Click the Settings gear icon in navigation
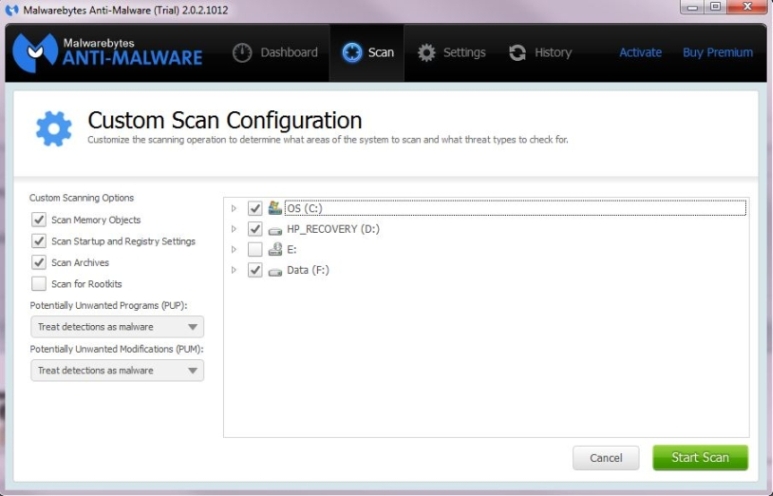 coord(426,53)
